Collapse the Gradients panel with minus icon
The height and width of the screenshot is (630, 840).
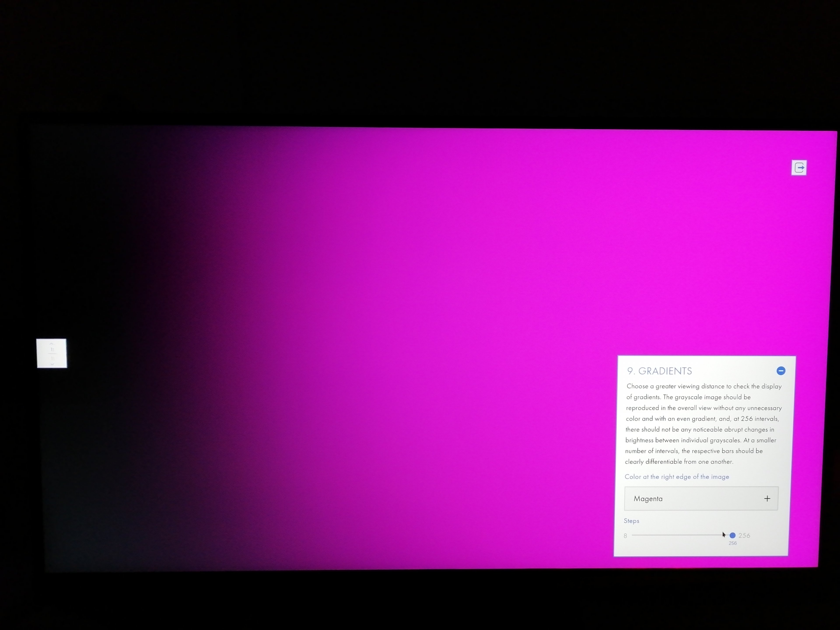point(781,371)
